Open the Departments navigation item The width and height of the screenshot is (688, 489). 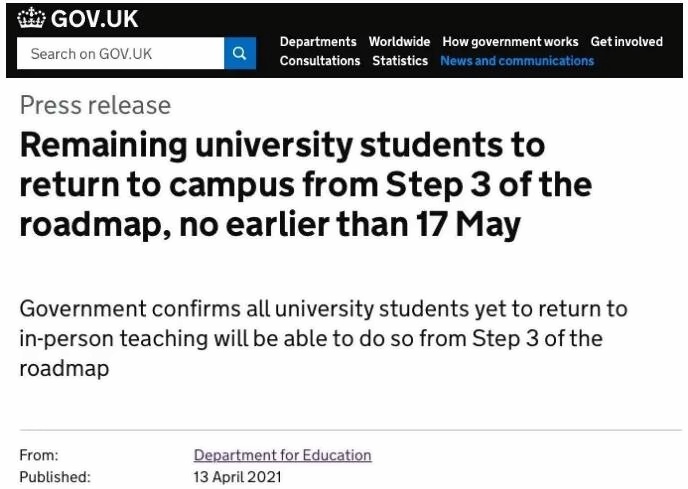318,42
